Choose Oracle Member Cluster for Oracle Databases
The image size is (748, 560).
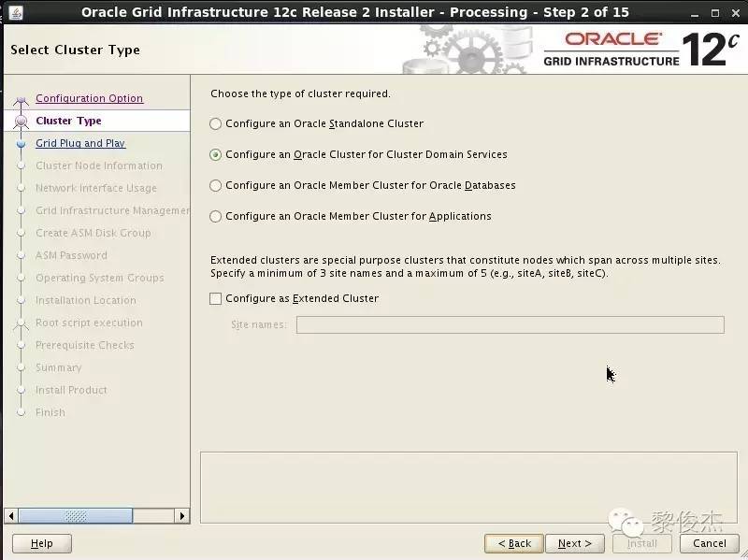216,185
